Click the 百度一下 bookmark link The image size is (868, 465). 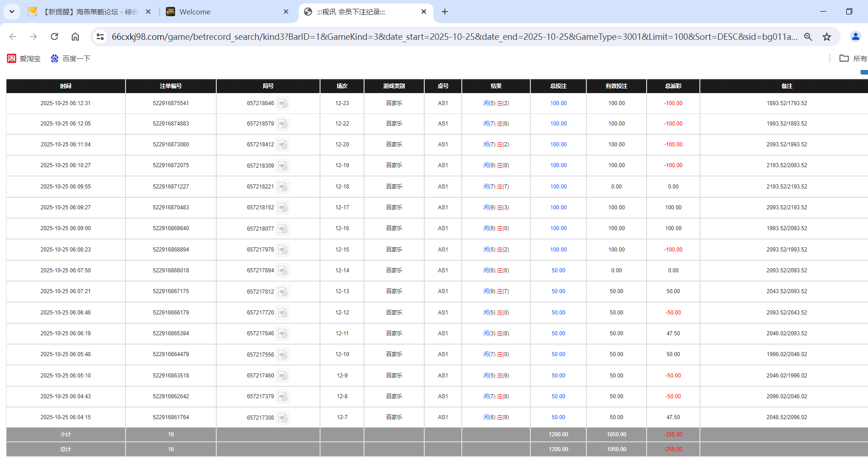pos(76,58)
